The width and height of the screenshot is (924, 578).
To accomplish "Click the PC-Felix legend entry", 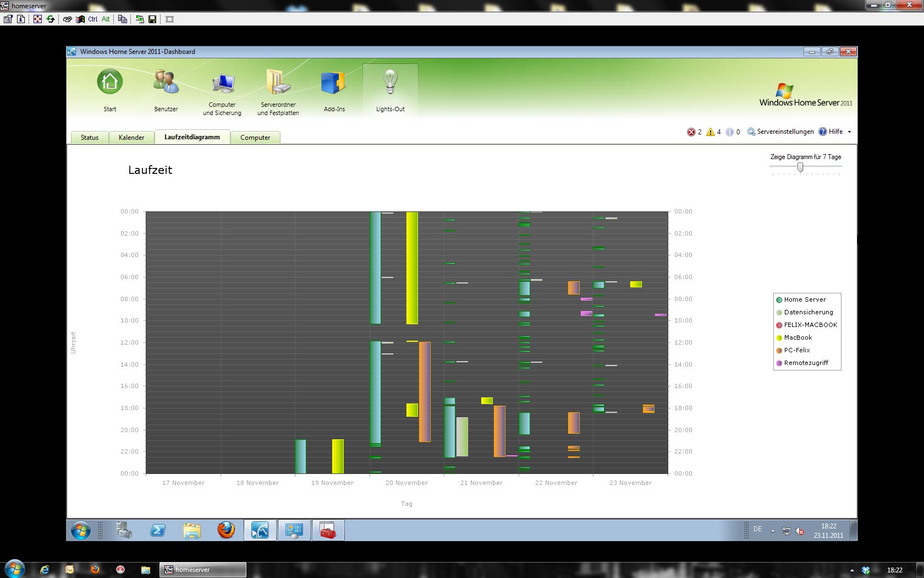I will [793, 350].
